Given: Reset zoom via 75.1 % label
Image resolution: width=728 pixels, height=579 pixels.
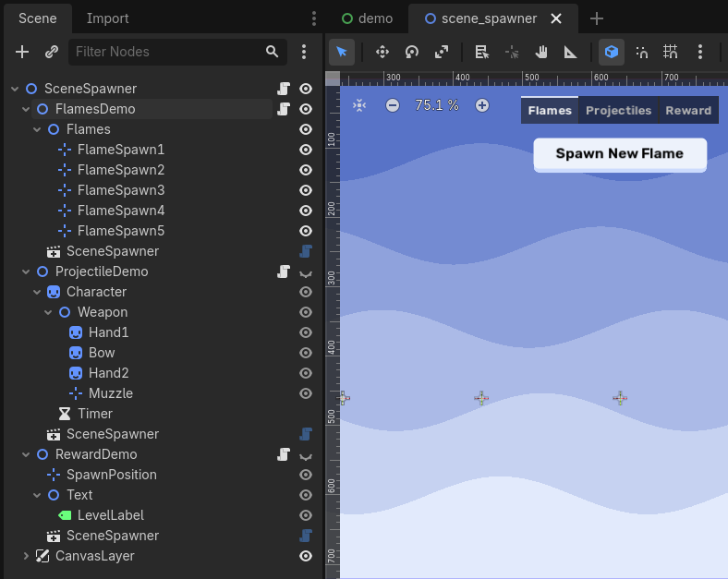Looking at the screenshot, I should click(x=437, y=105).
